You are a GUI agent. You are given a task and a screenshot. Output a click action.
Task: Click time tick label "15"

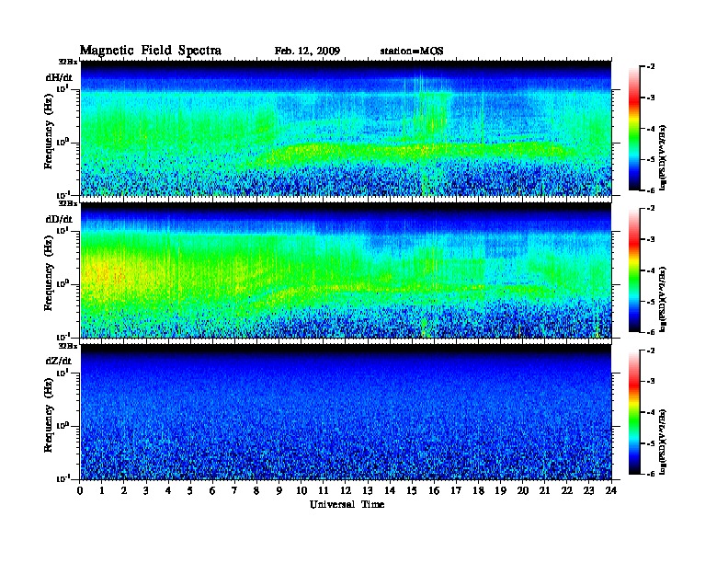click(412, 490)
